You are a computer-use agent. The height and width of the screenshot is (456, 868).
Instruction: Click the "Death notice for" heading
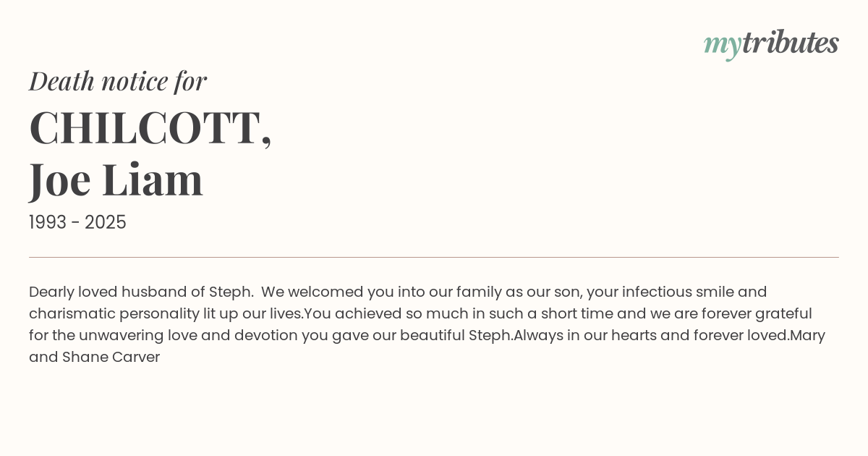[x=118, y=81]
